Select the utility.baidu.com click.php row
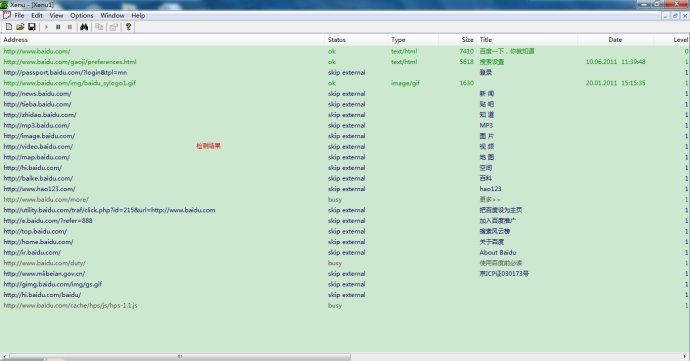690x361 pixels. point(345,210)
